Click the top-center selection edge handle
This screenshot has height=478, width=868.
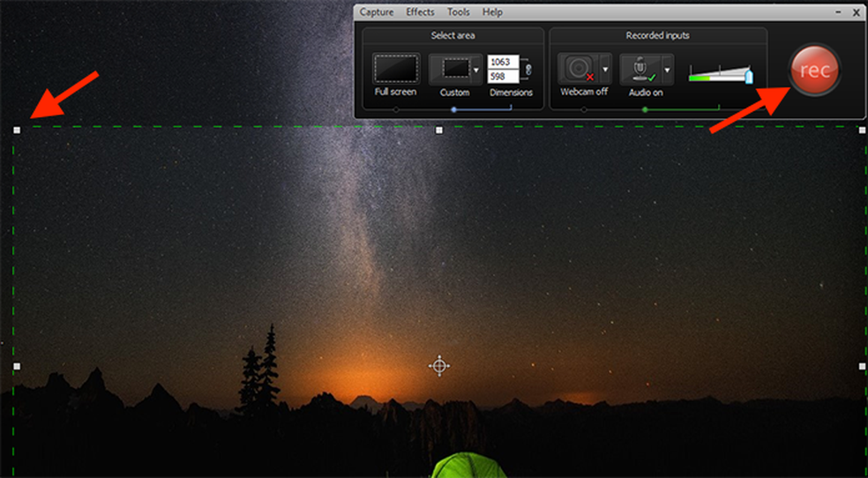(439, 130)
